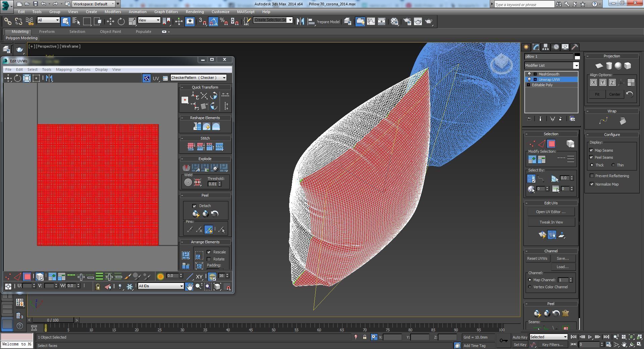The height and width of the screenshot is (349, 644).
Task: Select the Move tool in main toolbar
Action: click(x=110, y=21)
